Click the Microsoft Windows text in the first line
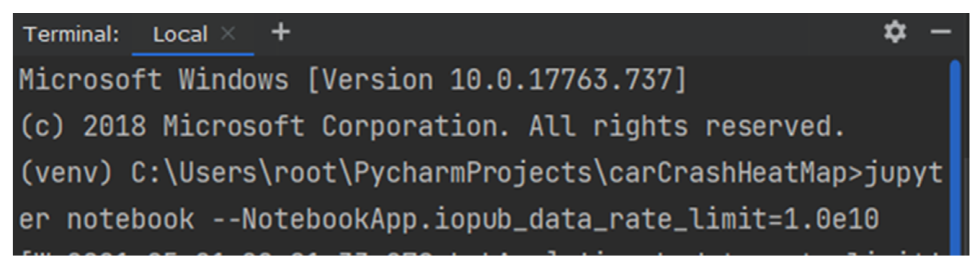 (x=154, y=80)
